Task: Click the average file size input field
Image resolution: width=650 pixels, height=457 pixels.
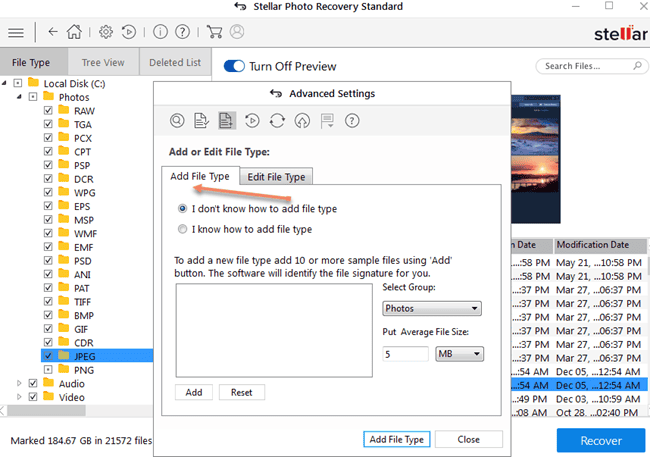Action: pyautogui.click(x=405, y=354)
